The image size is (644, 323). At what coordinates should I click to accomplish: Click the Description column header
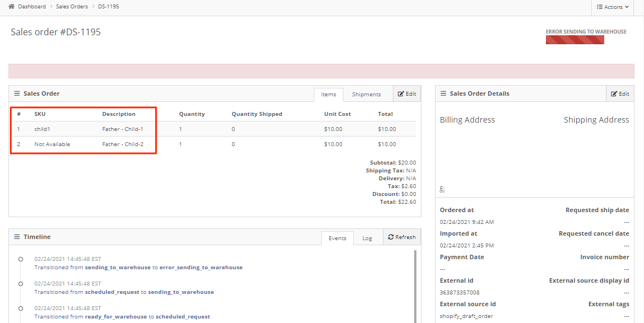tap(119, 114)
